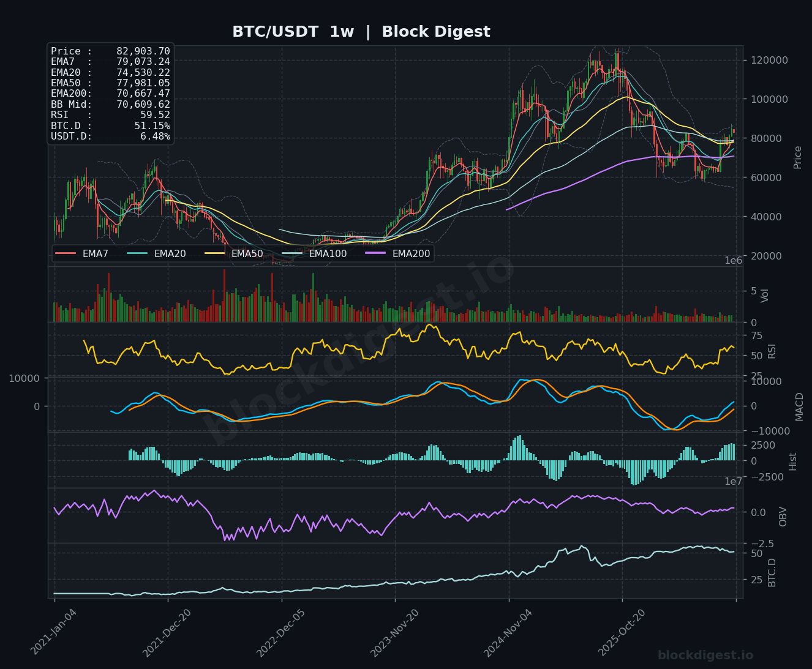This screenshot has width=812, height=669.
Task: Click the 60000 price axis label
Action: [765, 178]
